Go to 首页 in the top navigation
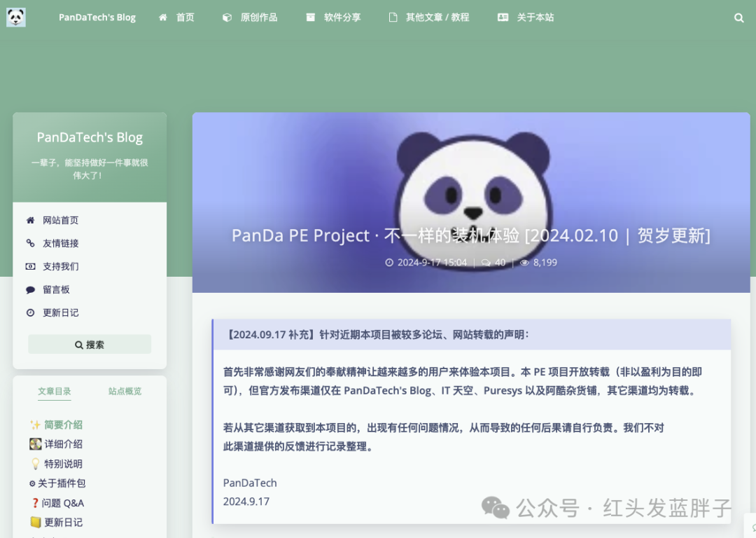This screenshot has height=538, width=756. (185, 18)
